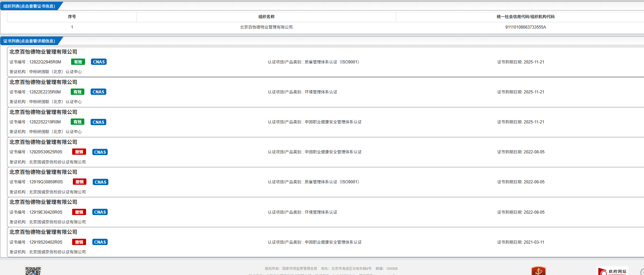Click the 2025-11-21 expiry date for 12822E2235R0M
The height and width of the screenshot is (275, 644).
click(x=534, y=92)
